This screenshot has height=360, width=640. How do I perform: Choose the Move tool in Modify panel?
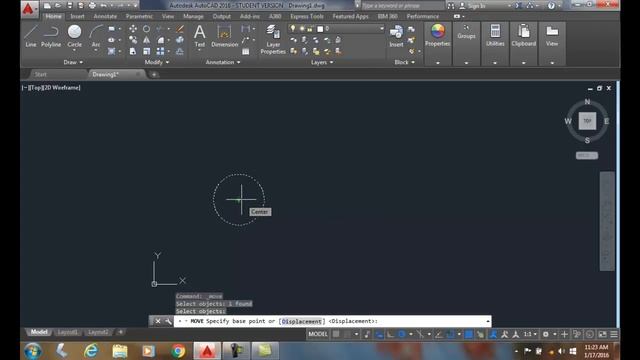tap(133, 29)
